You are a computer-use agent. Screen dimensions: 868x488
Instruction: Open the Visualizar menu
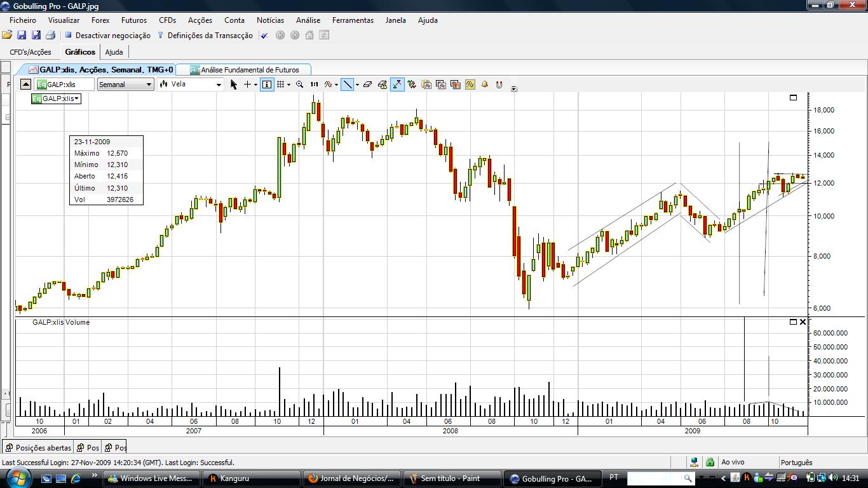coord(64,20)
